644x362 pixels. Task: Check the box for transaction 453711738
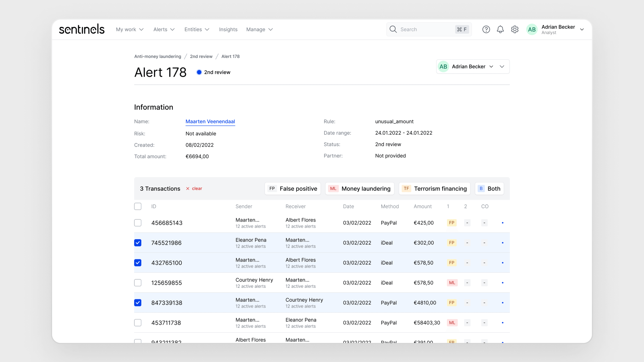click(138, 323)
